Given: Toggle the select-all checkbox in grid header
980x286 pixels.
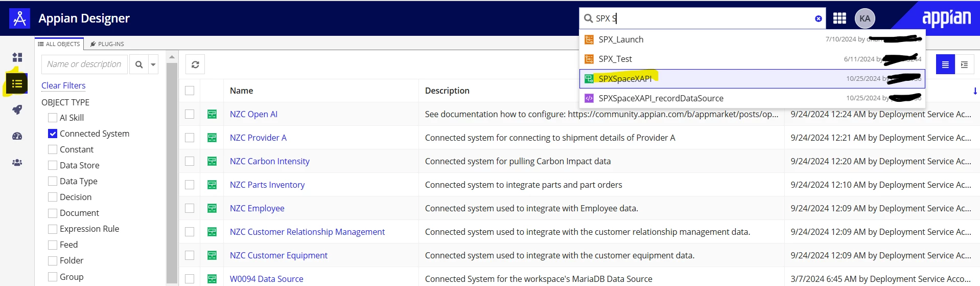Looking at the screenshot, I should [x=190, y=91].
